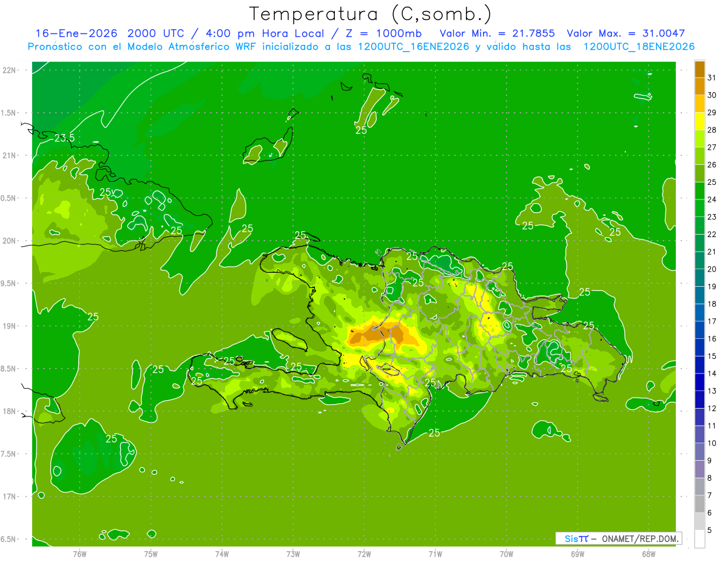Click the '31' colorbar label

(x=712, y=78)
